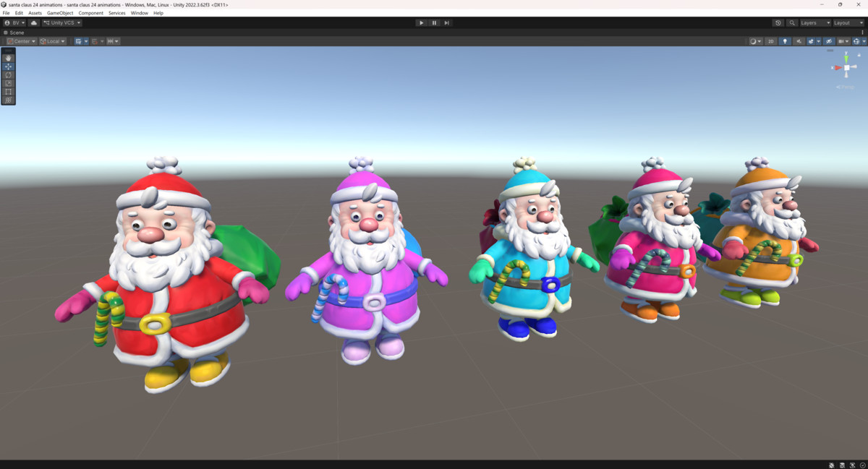Open the Undo History button
The width and height of the screenshot is (868, 469).
778,22
